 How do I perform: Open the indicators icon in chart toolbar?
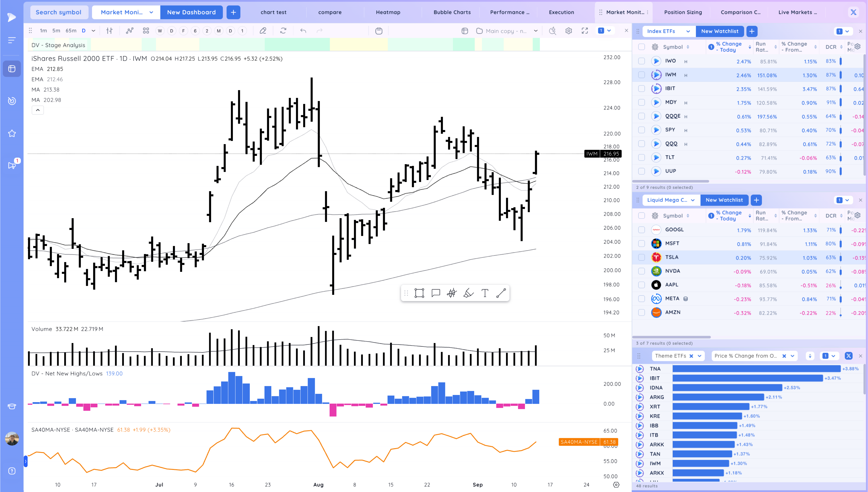click(x=129, y=31)
